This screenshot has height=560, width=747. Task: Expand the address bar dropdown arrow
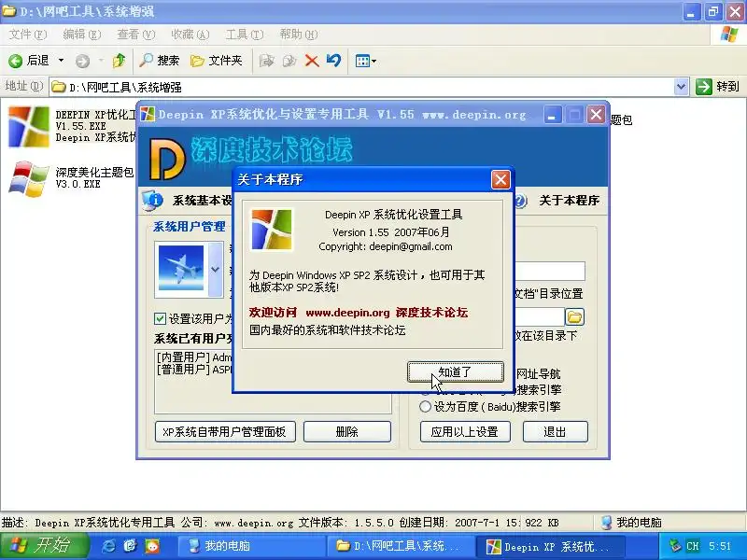pos(682,87)
